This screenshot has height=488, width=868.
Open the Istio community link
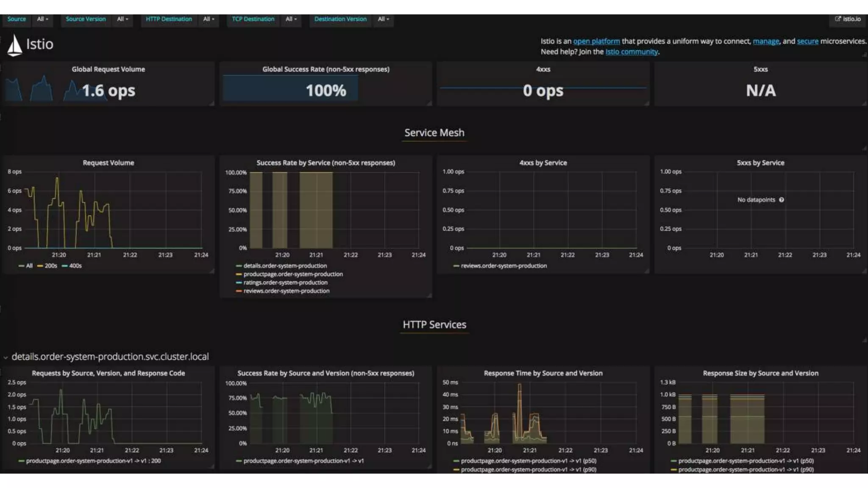[631, 52]
